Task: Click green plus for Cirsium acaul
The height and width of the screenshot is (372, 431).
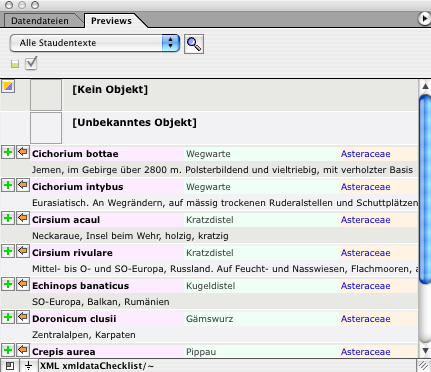Action: coord(8,218)
